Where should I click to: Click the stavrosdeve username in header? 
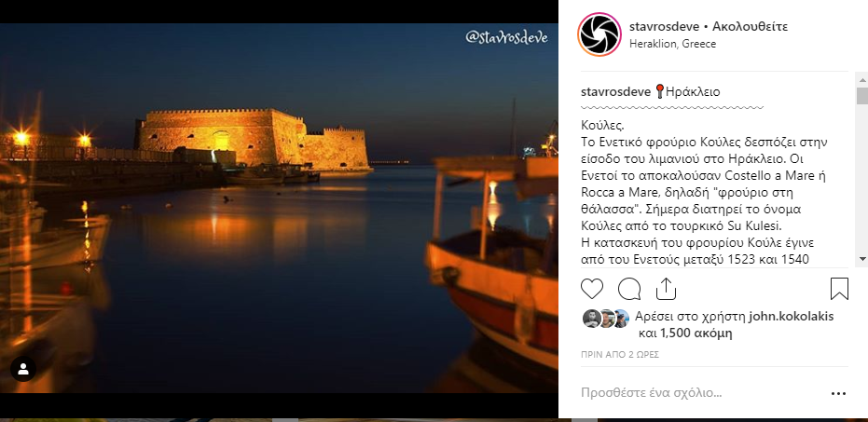664,26
